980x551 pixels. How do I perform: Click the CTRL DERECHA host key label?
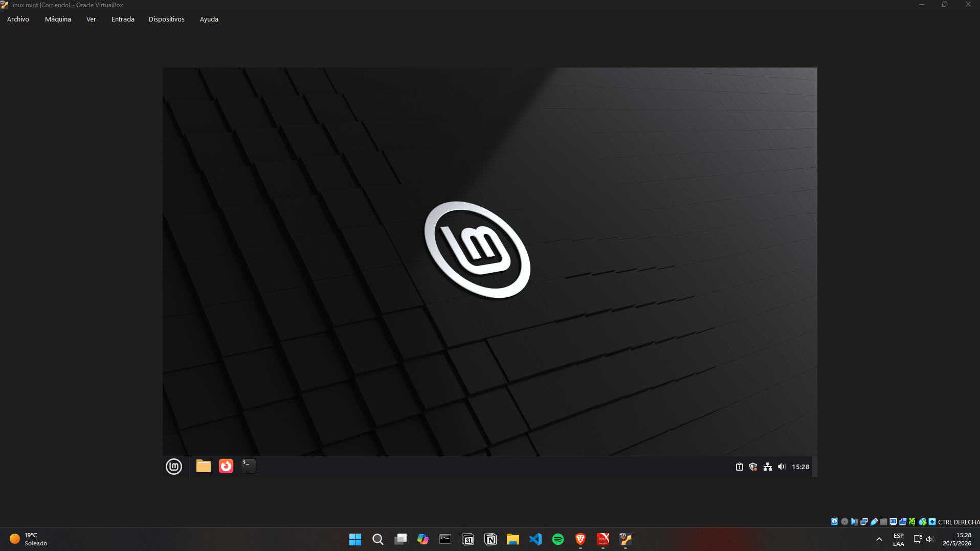pos(959,522)
